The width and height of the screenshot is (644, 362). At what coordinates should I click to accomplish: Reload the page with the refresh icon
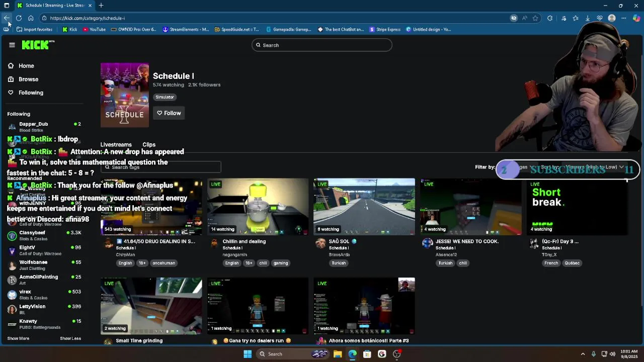coord(19,18)
